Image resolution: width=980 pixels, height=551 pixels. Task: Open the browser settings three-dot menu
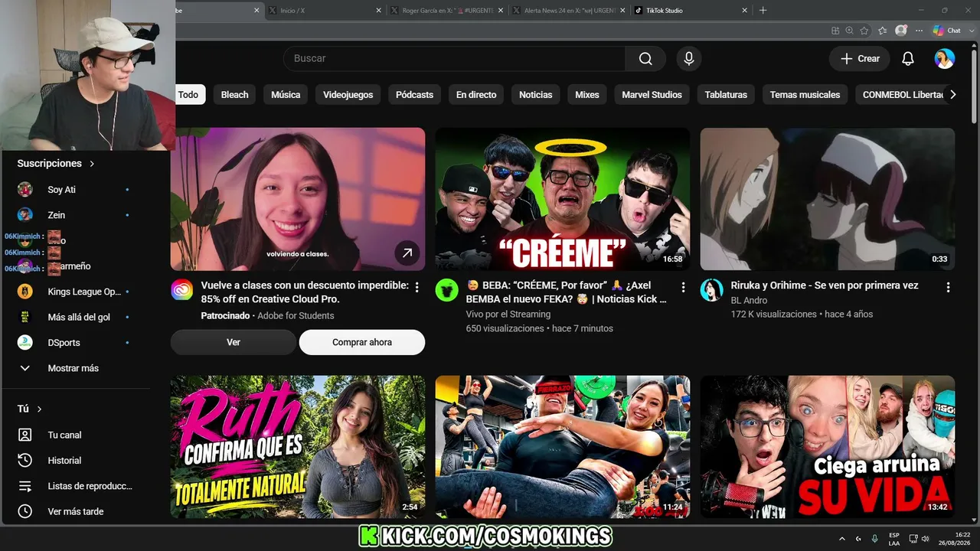click(x=919, y=31)
